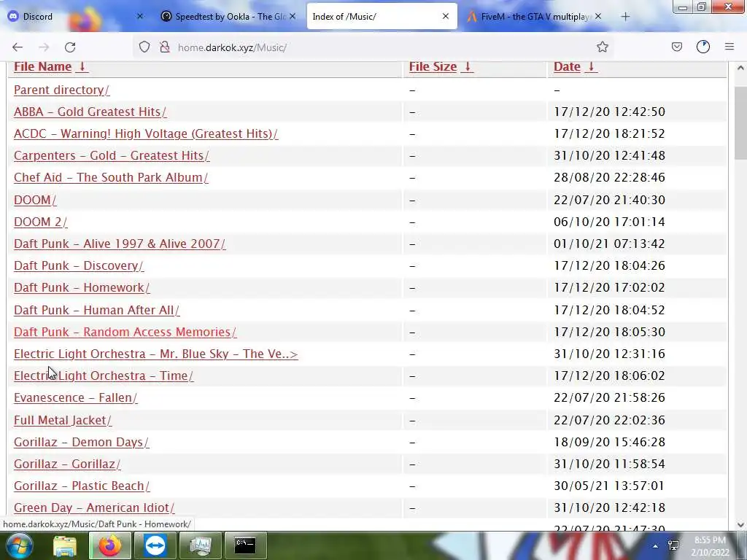747x560 pixels.
Task: Open the Parent directory link
Action: 61,90
